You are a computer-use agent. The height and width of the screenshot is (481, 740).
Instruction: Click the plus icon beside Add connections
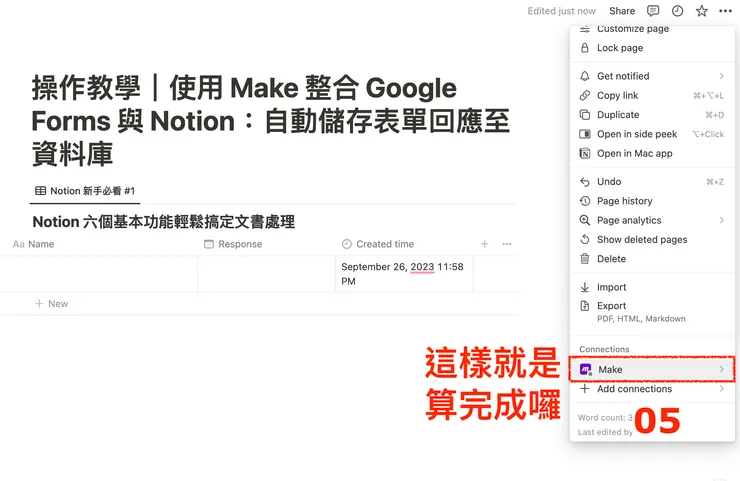[x=585, y=389]
